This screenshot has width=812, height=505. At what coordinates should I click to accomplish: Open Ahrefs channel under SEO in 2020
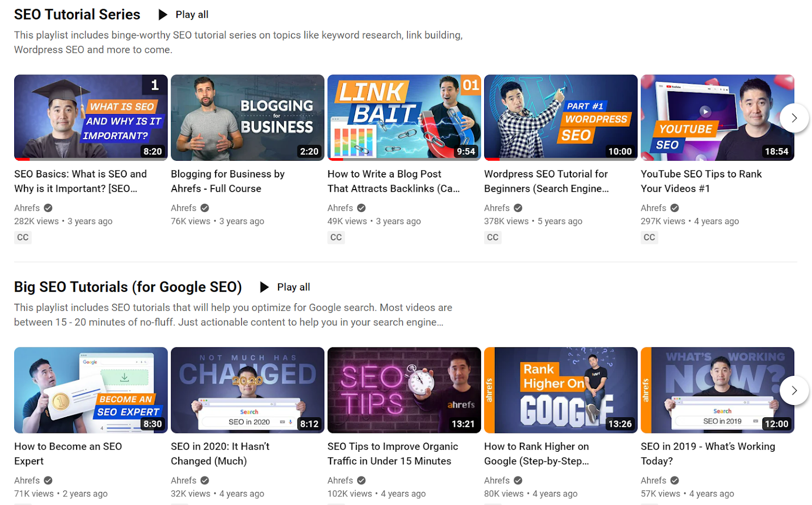[184, 480]
